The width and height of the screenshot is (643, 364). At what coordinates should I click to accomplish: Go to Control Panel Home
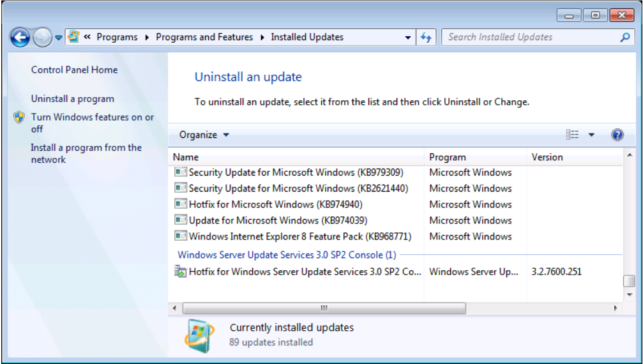click(74, 70)
